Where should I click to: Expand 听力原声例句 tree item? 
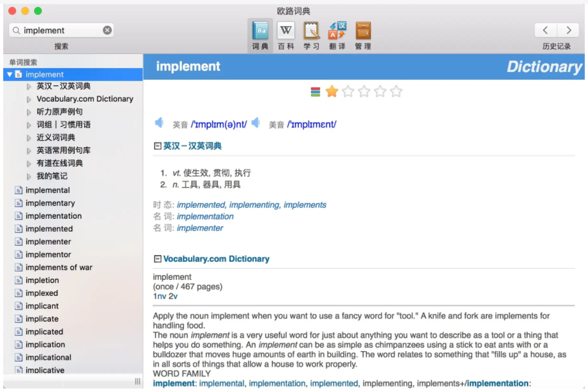(29, 113)
